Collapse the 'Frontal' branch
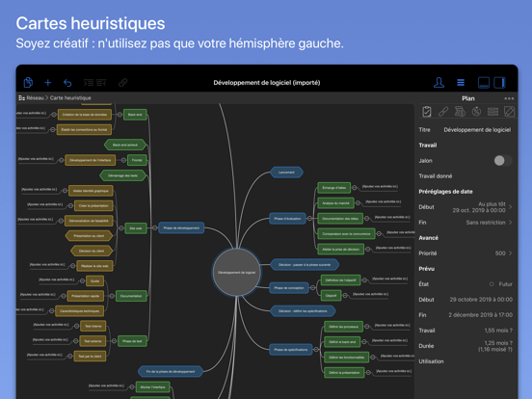 click(x=123, y=160)
